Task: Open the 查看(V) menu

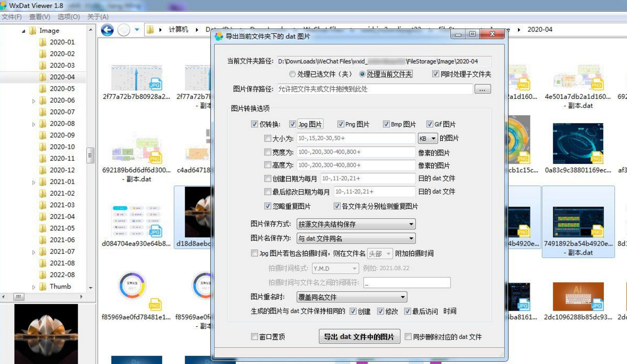Action: pos(39,17)
